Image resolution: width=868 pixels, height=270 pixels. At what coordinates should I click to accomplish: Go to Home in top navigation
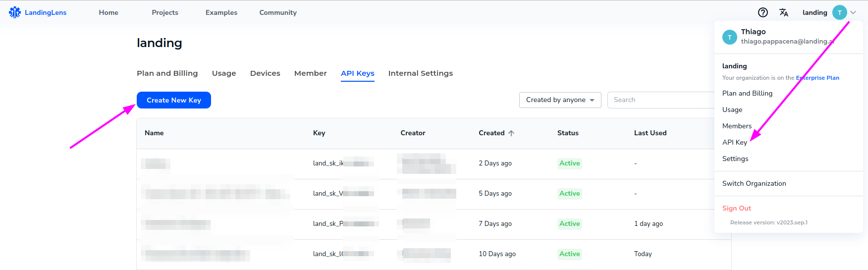[x=108, y=12]
